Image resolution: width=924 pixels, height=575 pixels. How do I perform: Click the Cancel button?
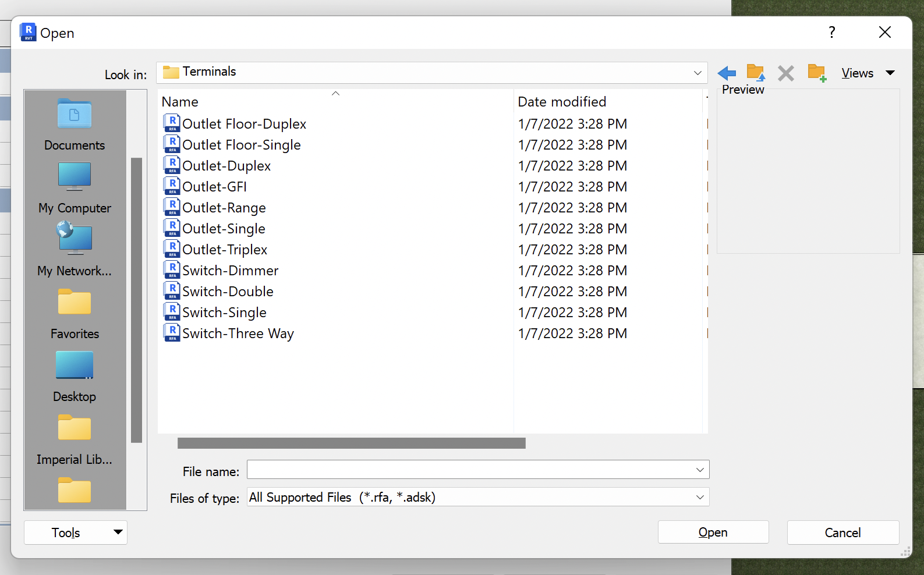click(842, 533)
